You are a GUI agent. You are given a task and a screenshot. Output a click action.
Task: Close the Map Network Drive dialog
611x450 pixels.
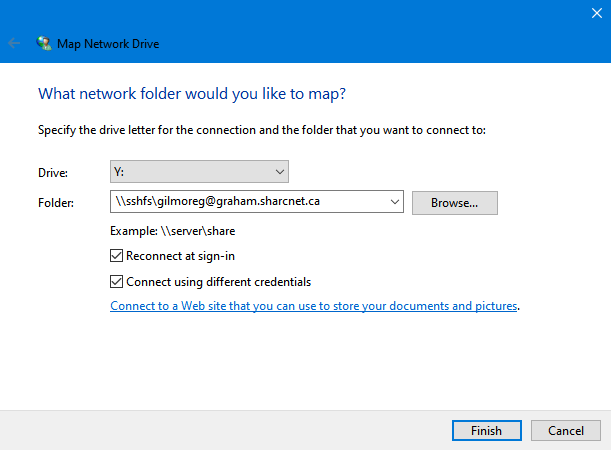[597, 13]
